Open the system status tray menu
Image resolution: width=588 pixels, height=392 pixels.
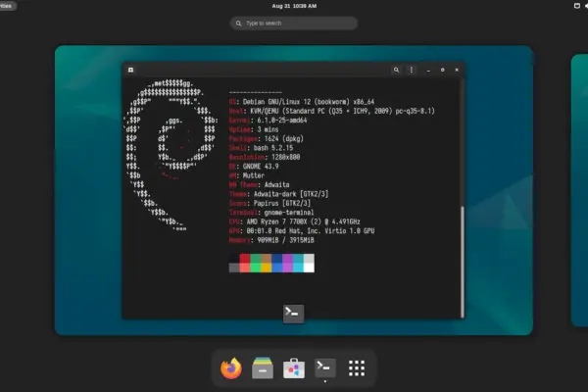581,6
